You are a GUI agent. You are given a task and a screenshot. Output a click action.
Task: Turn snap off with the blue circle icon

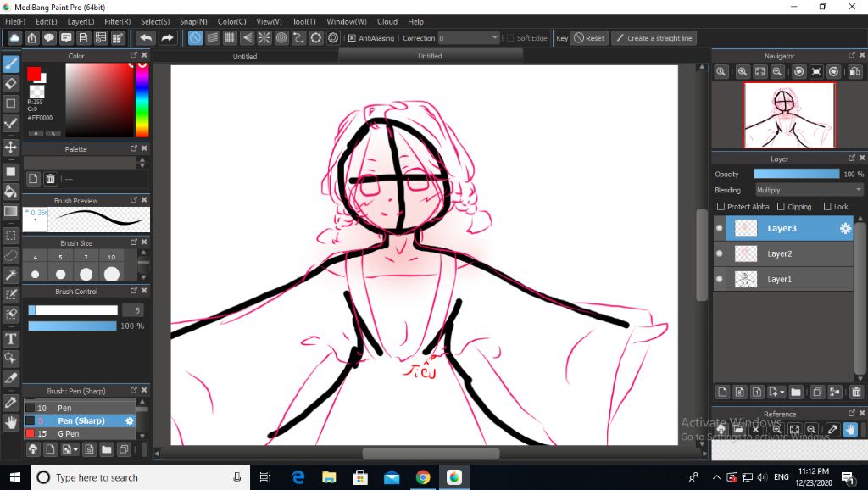tap(195, 37)
